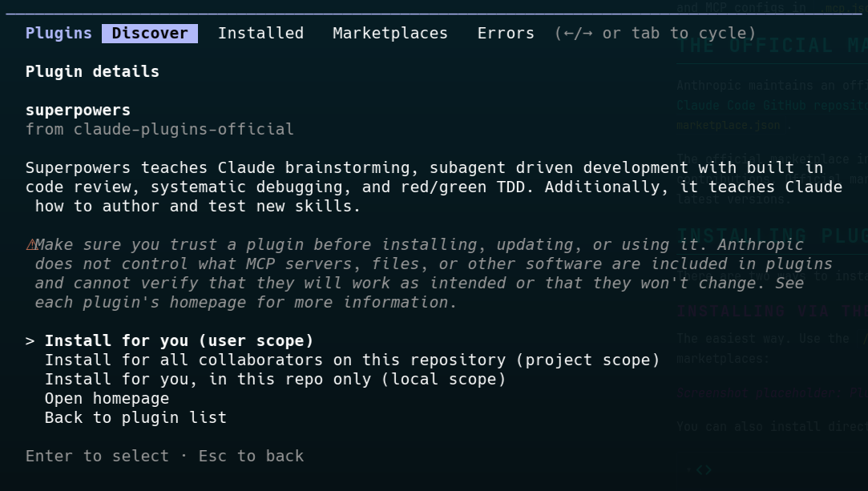Screen dimensions: 868x491
Task: Select Install for you (user scope)
Action: [179, 340]
